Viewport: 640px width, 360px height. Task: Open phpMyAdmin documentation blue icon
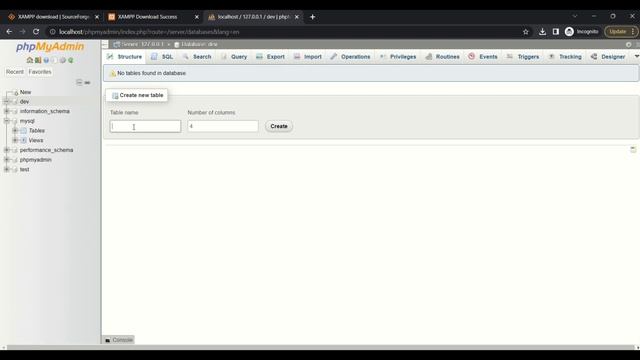pos(46,60)
